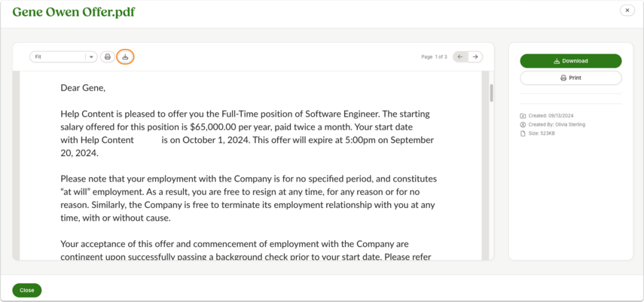Click the scrollbar track below the thumb
The height and width of the screenshot is (302, 644).
point(491,181)
